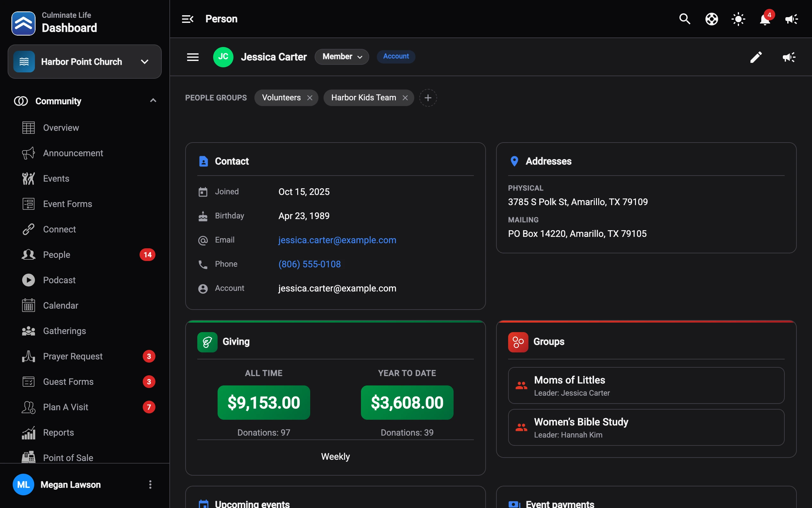This screenshot has width=812, height=508.
Task: Open Announcement in sidebar
Action: (85, 153)
